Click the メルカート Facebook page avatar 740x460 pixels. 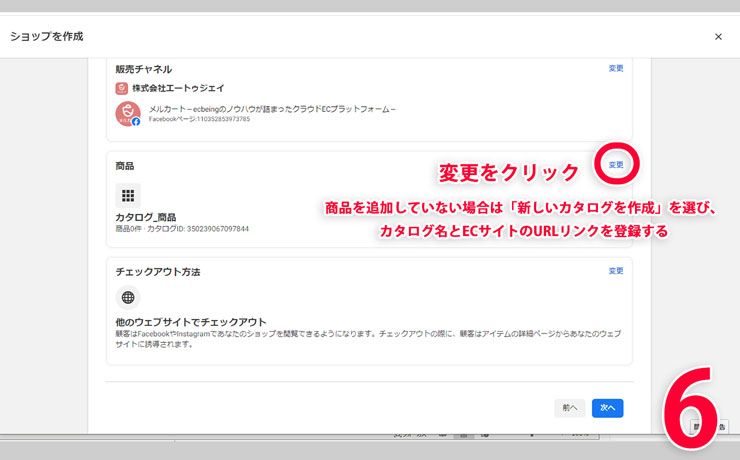point(128,114)
